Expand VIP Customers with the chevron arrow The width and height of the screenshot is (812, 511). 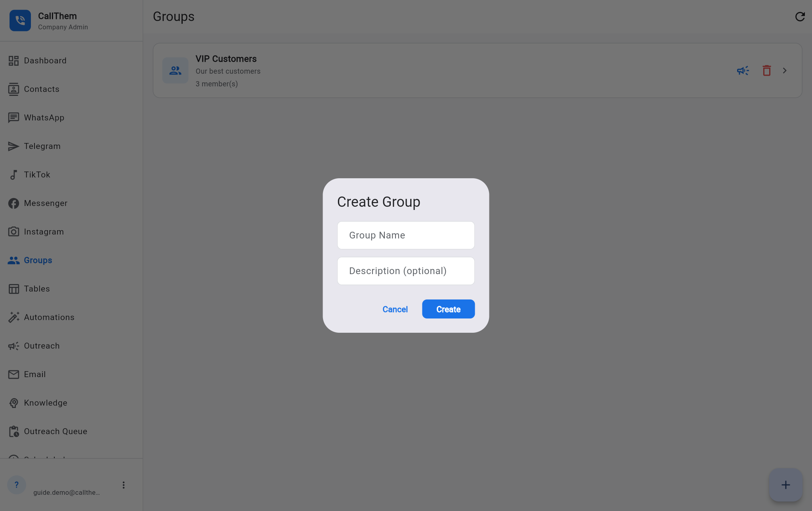[x=784, y=71]
